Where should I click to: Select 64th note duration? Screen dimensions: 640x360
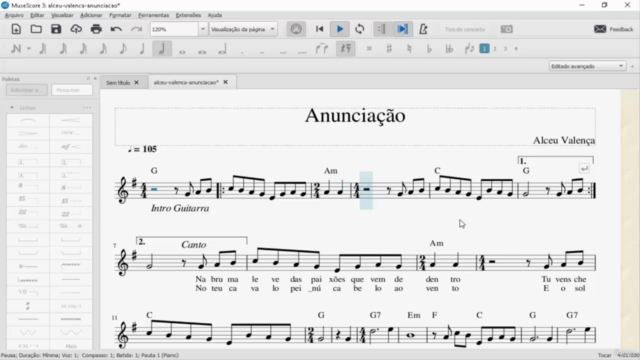pyautogui.click(x=42, y=49)
